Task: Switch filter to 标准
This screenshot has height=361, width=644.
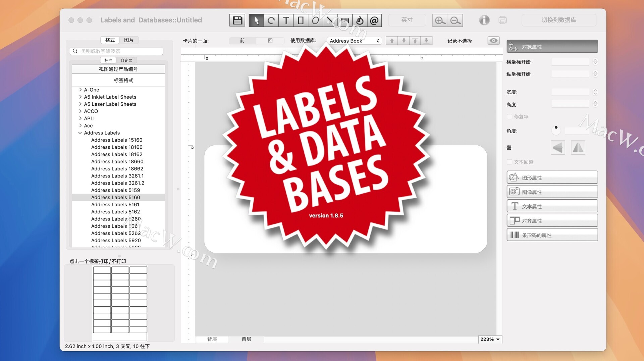Action: point(108,60)
